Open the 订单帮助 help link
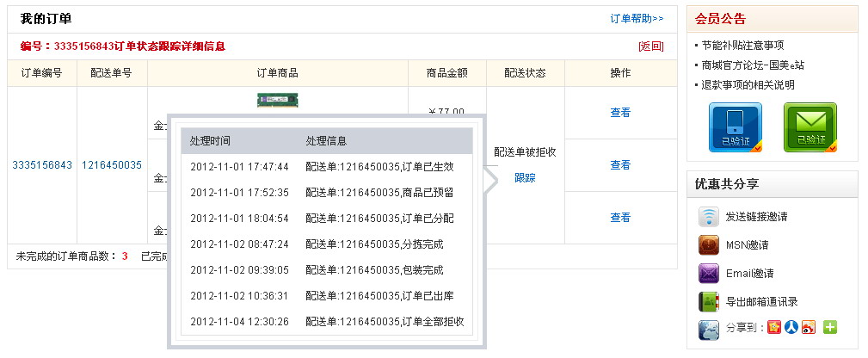 tap(637, 18)
